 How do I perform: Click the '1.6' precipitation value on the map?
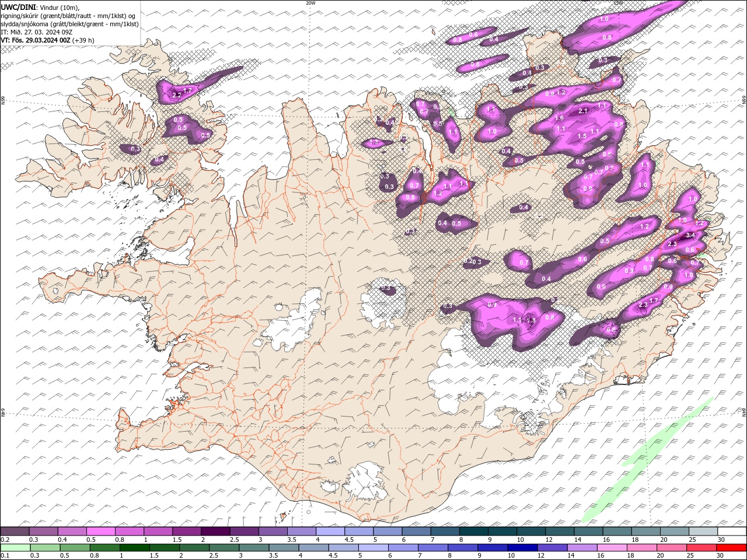(559, 118)
